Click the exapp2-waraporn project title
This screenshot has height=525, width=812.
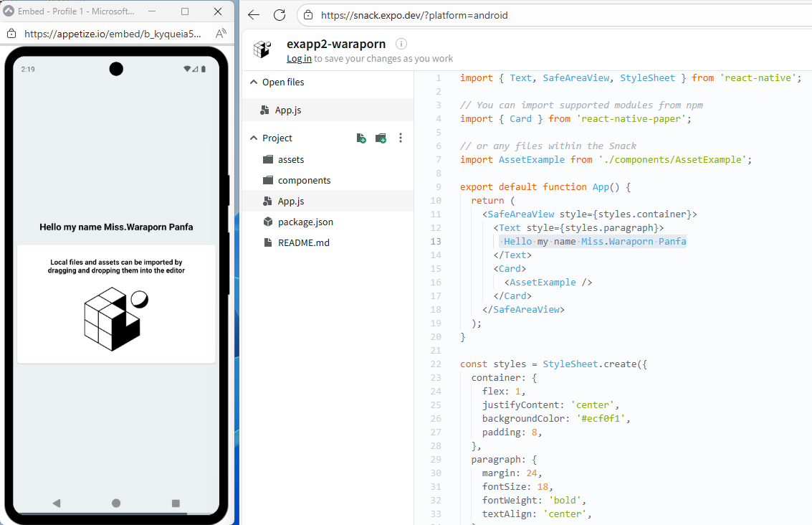point(335,44)
